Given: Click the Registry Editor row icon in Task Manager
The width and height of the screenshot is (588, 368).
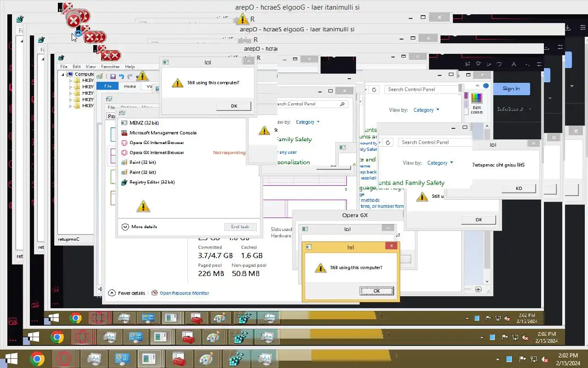Looking at the screenshot, I should 124,182.
